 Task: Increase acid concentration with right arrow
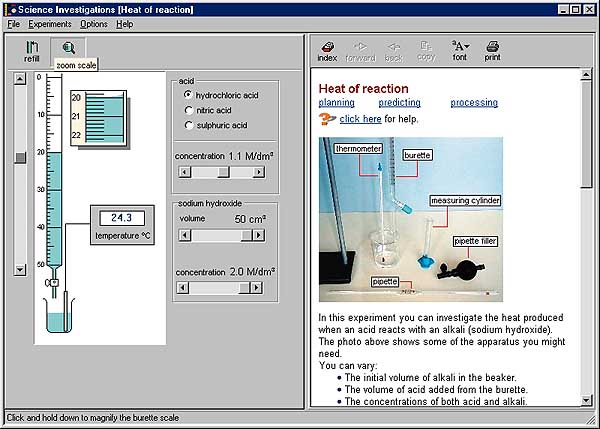(259, 172)
